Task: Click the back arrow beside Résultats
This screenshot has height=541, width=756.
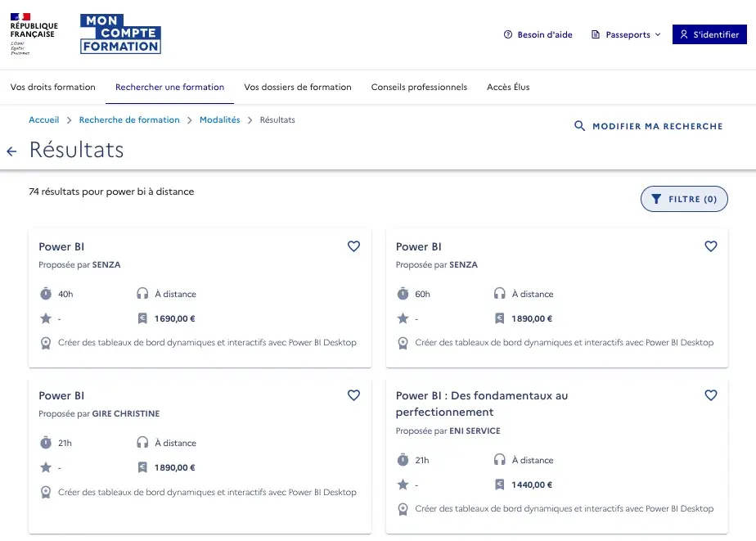Action: pos(11,151)
